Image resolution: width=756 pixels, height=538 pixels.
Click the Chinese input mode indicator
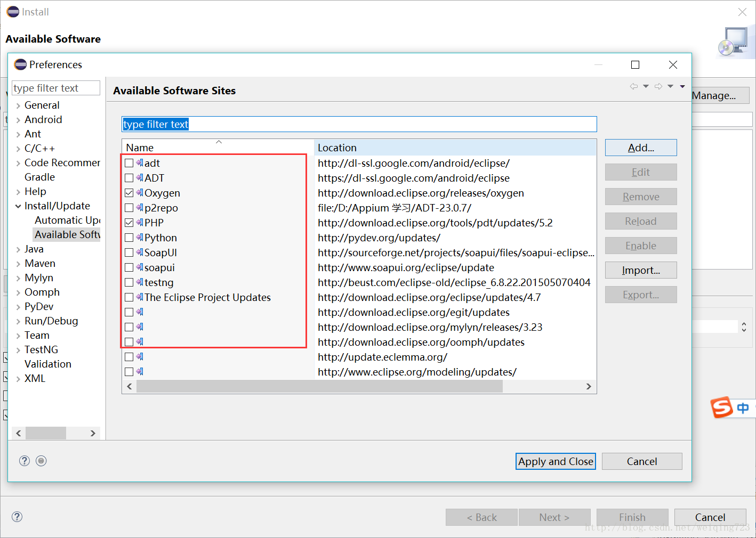point(743,408)
